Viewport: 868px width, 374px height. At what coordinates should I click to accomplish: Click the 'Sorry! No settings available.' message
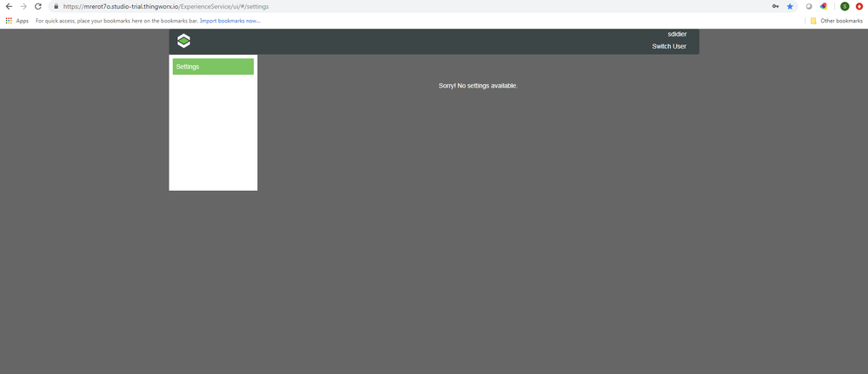(478, 86)
